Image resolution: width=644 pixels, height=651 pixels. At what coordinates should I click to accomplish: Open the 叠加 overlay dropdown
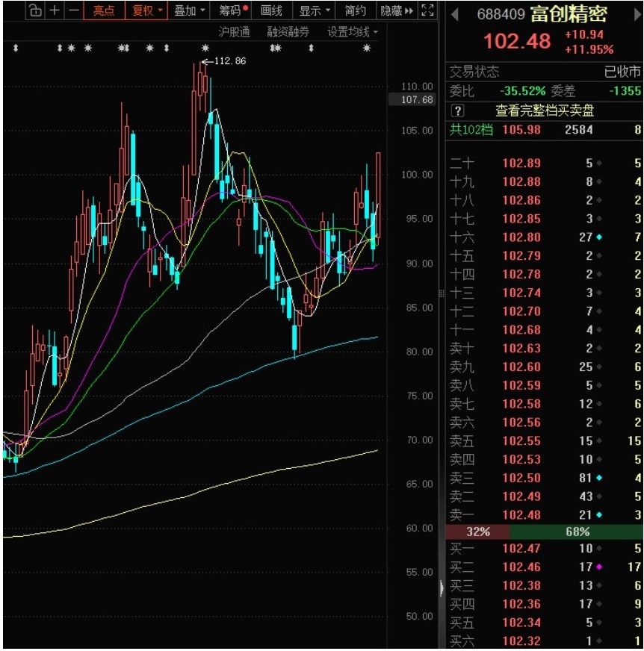click(x=189, y=10)
